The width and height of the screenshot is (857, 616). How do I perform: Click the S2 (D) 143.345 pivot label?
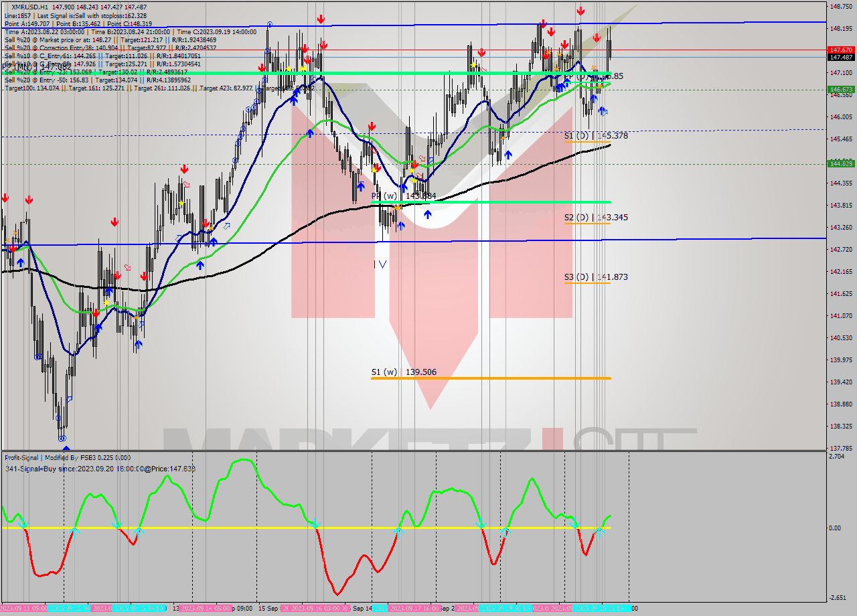(596, 218)
